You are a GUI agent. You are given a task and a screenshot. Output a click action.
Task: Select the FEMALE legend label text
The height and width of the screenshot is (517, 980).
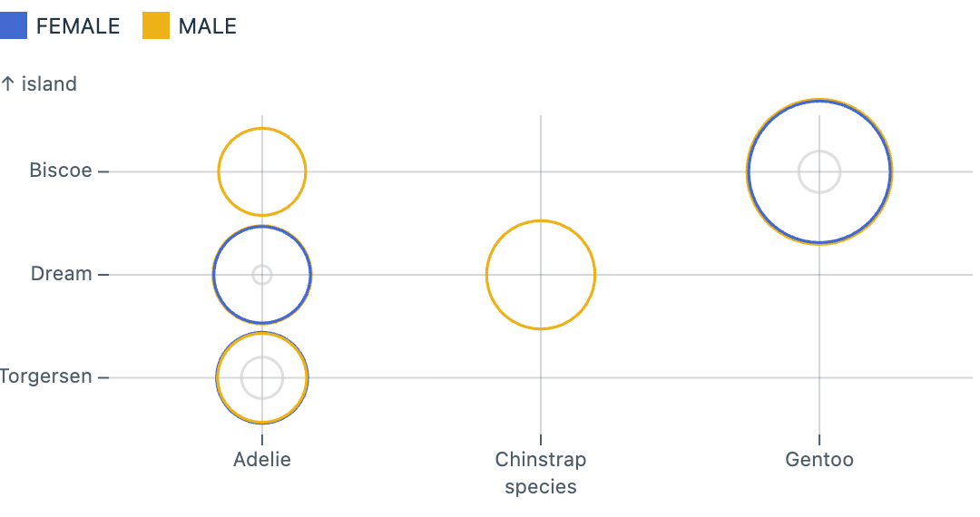click(78, 26)
